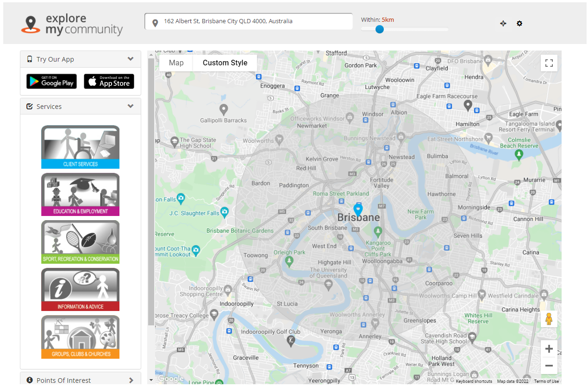Click the locate-me crosshair icon
Image resolution: width=588 pixels, height=387 pixels.
point(503,23)
